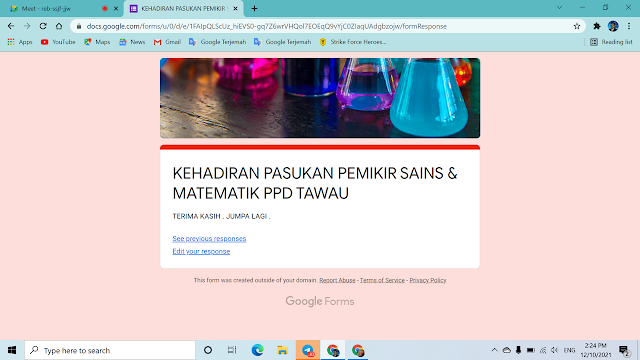The height and width of the screenshot is (360, 640).
Task: Open the tab search dropdown arrow
Action: pos(560,7)
